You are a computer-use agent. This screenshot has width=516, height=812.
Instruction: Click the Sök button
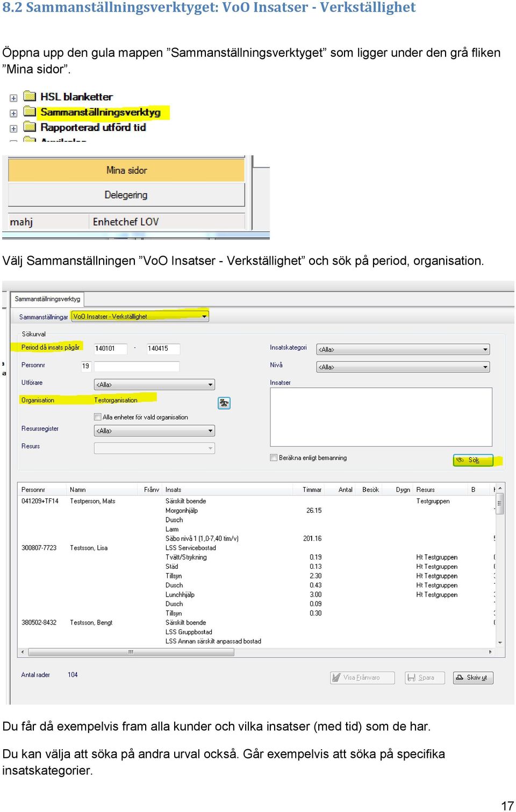[473, 460]
